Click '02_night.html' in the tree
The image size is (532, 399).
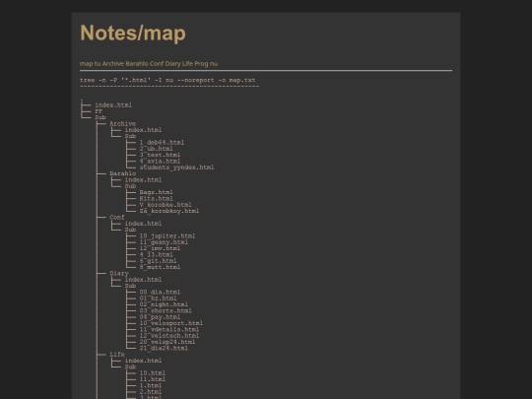point(164,304)
